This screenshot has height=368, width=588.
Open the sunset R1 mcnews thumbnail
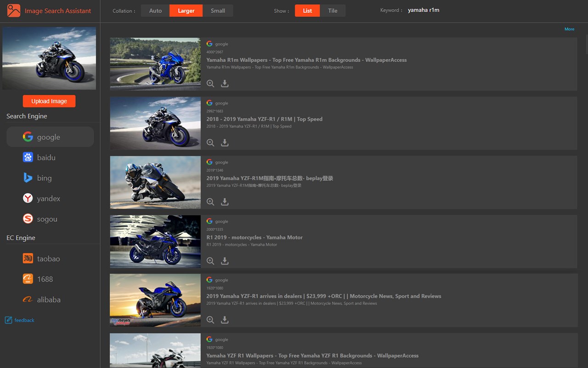coord(155,300)
